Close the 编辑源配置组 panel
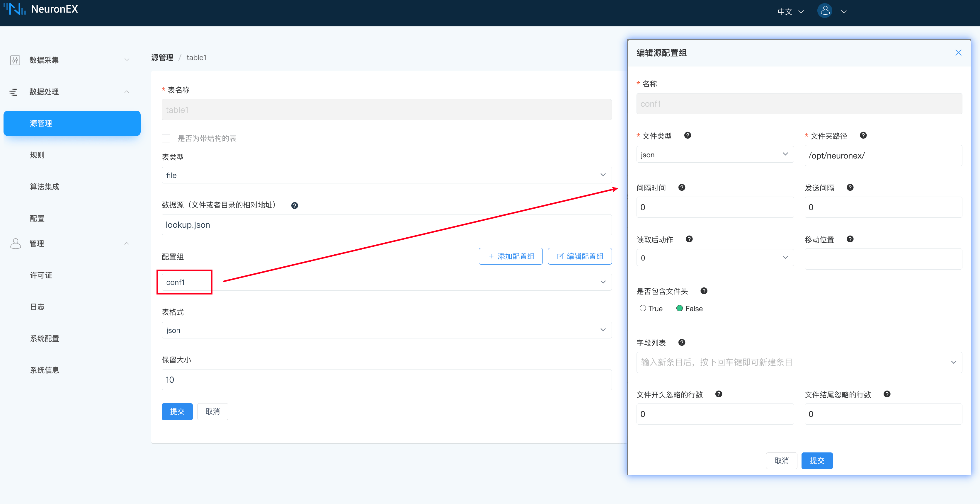Screen dimensions: 980x504 tap(958, 53)
